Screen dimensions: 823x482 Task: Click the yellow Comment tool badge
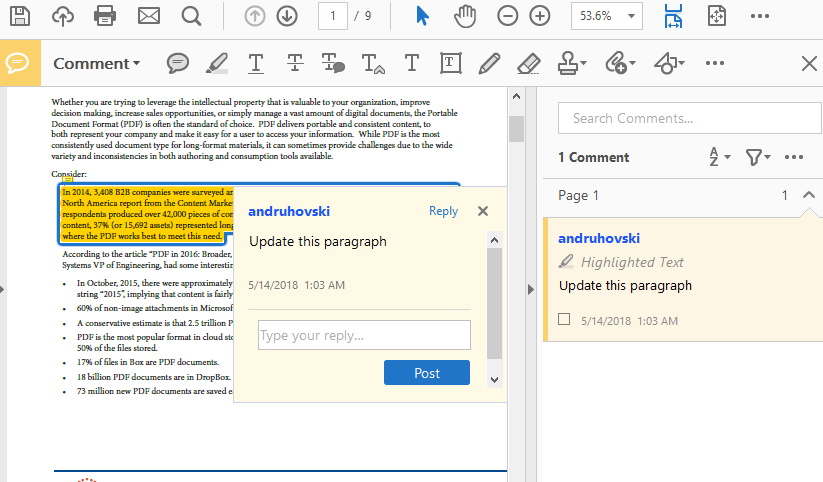point(18,63)
